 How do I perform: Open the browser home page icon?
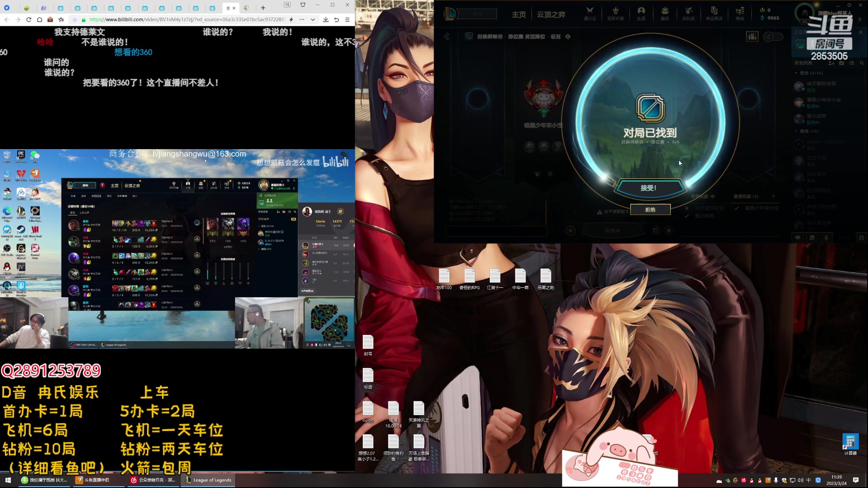(x=39, y=19)
